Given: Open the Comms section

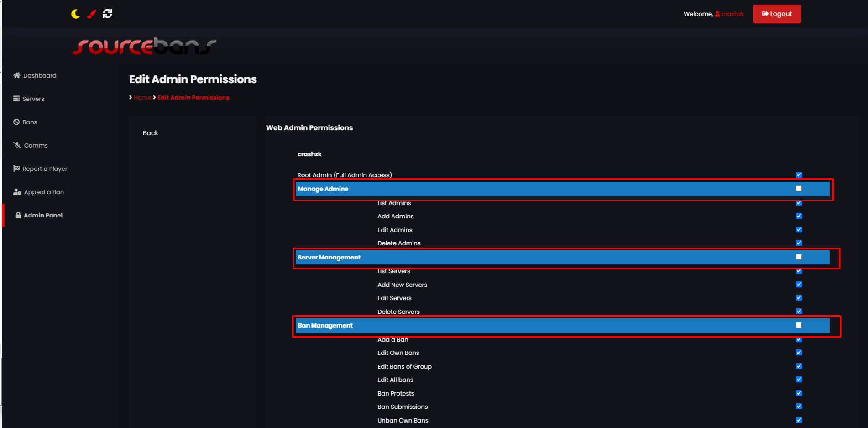Looking at the screenshot, I should [36, 145].
